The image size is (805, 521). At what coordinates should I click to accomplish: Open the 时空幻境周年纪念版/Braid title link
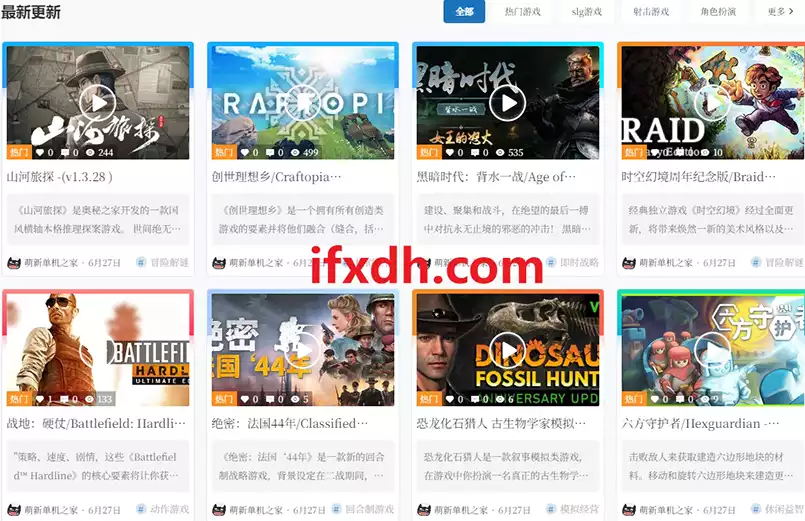tap(698, 177)
